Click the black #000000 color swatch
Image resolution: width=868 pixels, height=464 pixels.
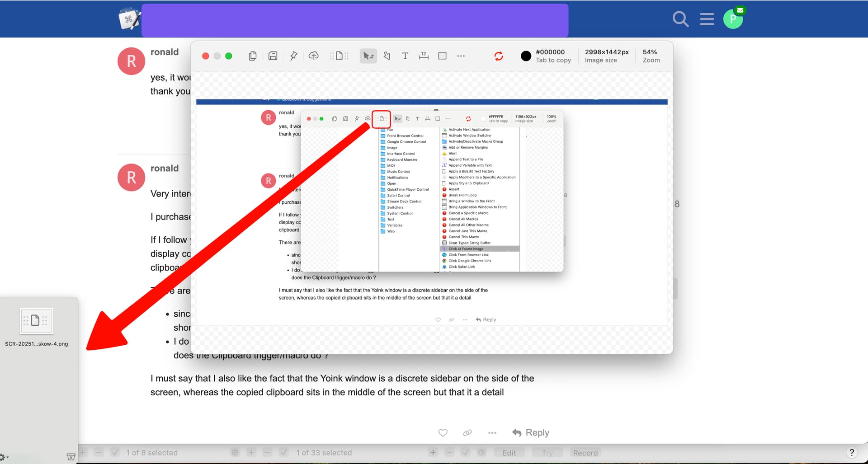point(526,56)
